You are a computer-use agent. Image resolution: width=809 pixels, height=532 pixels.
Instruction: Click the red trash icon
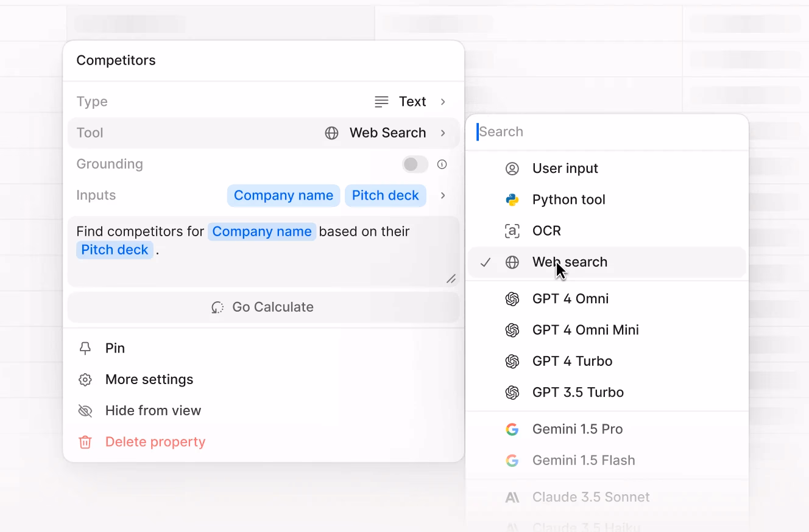85,442
